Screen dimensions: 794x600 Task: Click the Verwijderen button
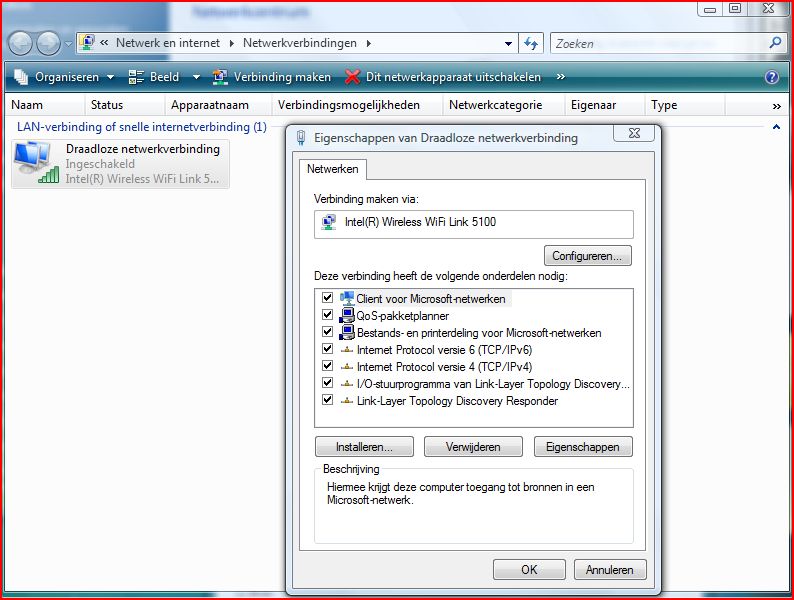(x=473, y=447)
